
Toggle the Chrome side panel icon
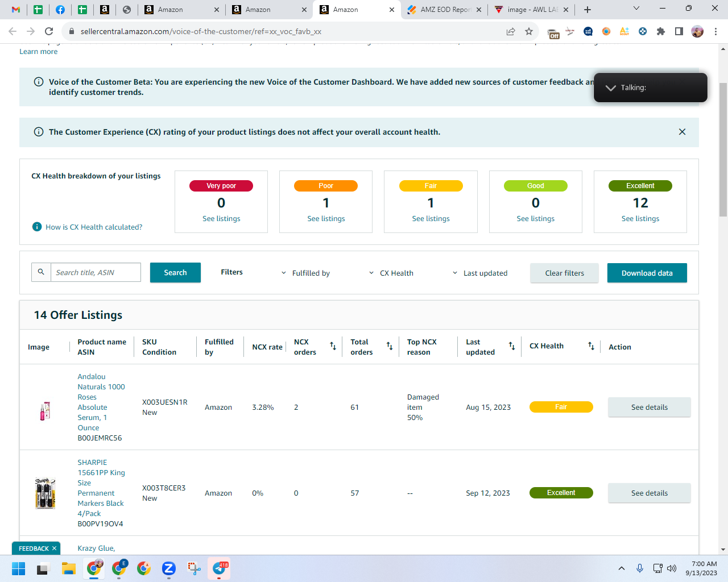[x=679, y=31]
